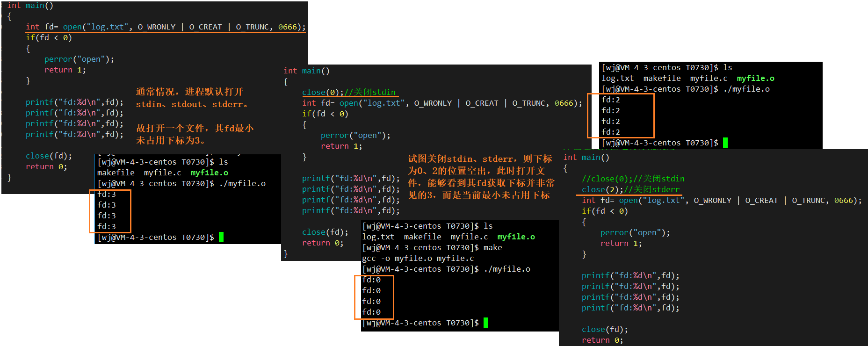Click the open("log.txt") line below uncommented close(0)
The width and height of the screenshot is (868, 346).
[x=442, y=103]
